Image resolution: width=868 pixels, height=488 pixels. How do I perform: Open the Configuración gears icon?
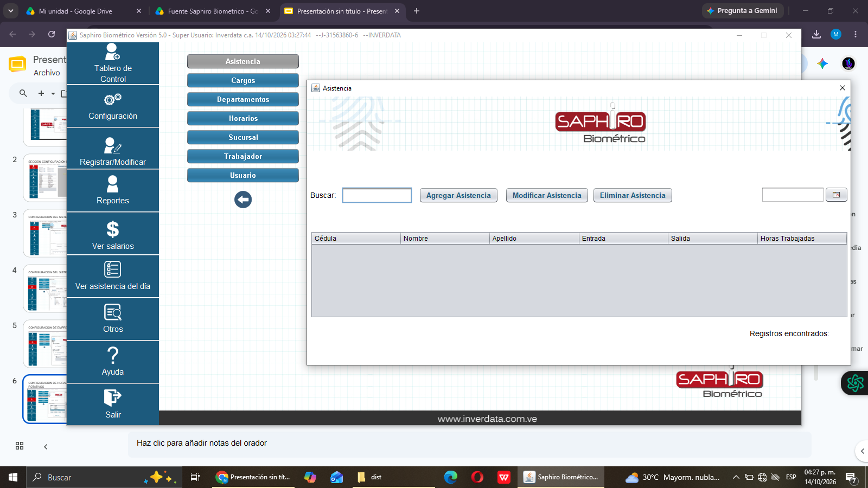tap(113, 99)
